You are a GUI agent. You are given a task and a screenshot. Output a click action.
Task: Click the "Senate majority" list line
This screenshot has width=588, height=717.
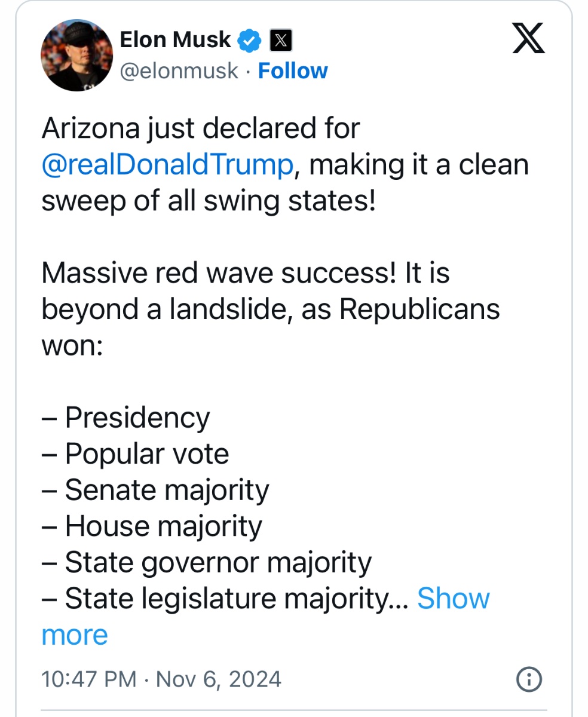(167, 490)
